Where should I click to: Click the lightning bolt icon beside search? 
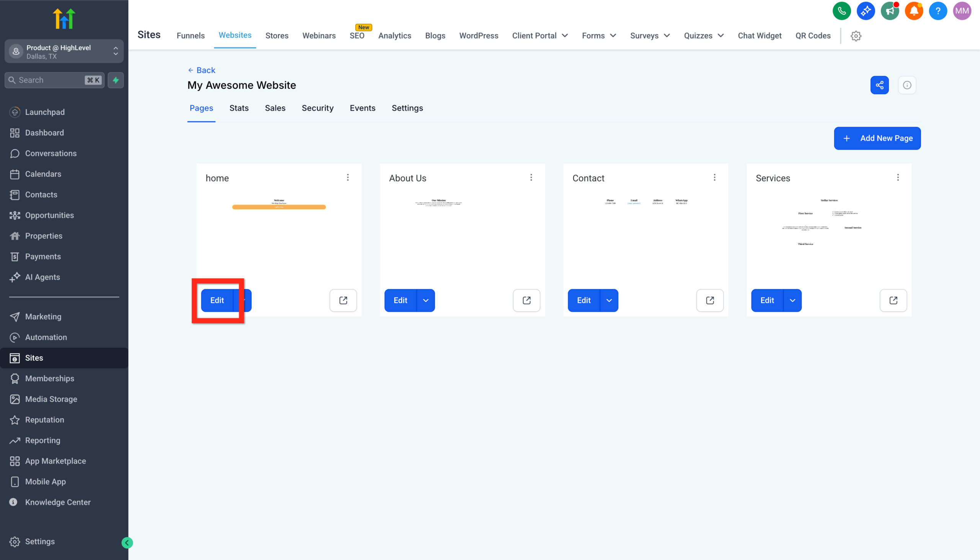click(116, 80)
